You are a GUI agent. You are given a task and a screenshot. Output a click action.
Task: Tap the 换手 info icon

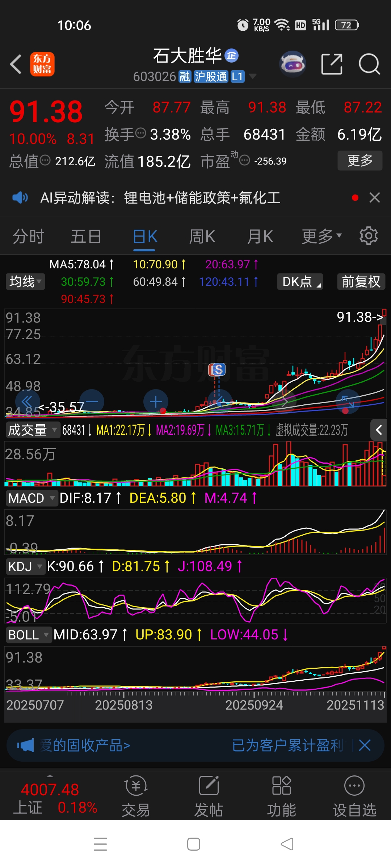140,133
